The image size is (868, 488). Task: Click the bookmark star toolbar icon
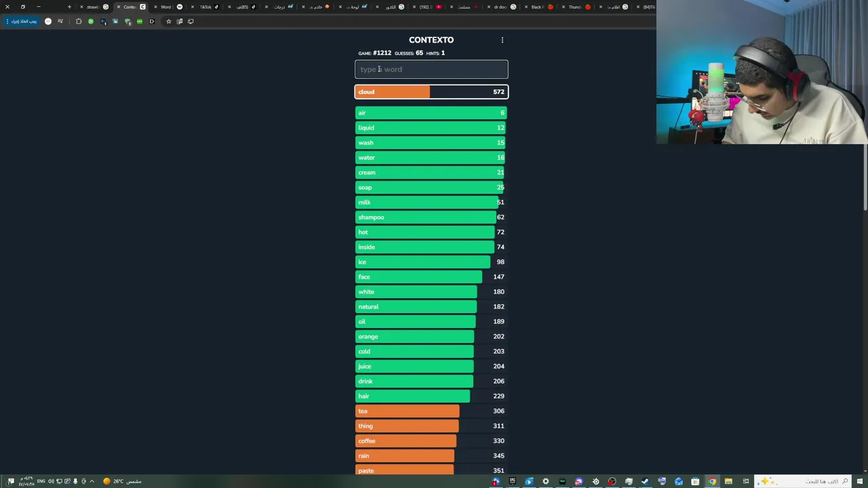coord(169,21)
